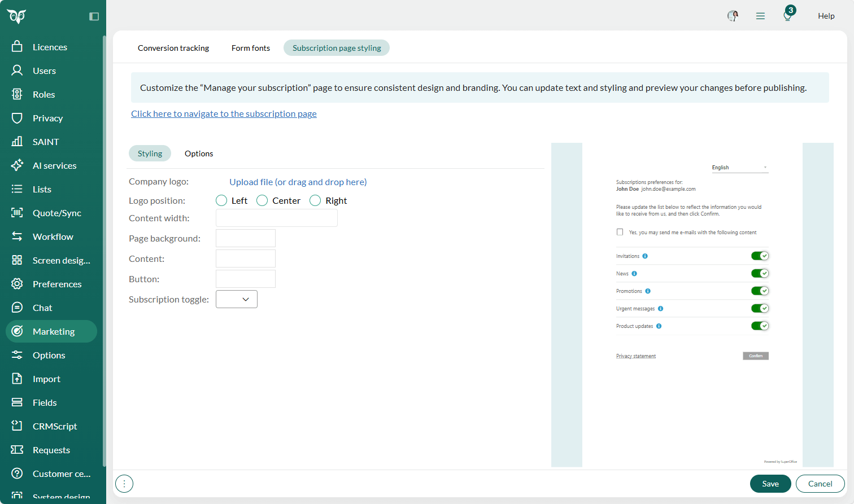Turn off the News subscription toggle
The height and width of the screenshot is (504, 854).
760,273
